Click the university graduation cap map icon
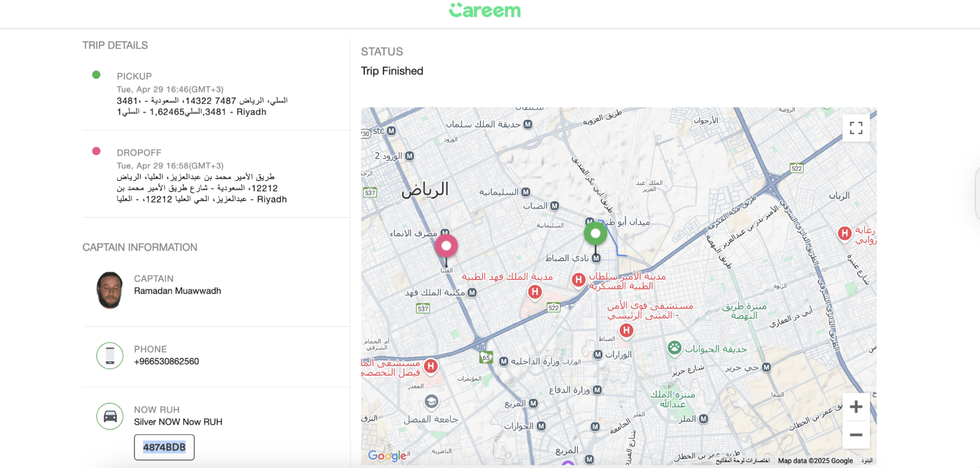 pos(431,402)
